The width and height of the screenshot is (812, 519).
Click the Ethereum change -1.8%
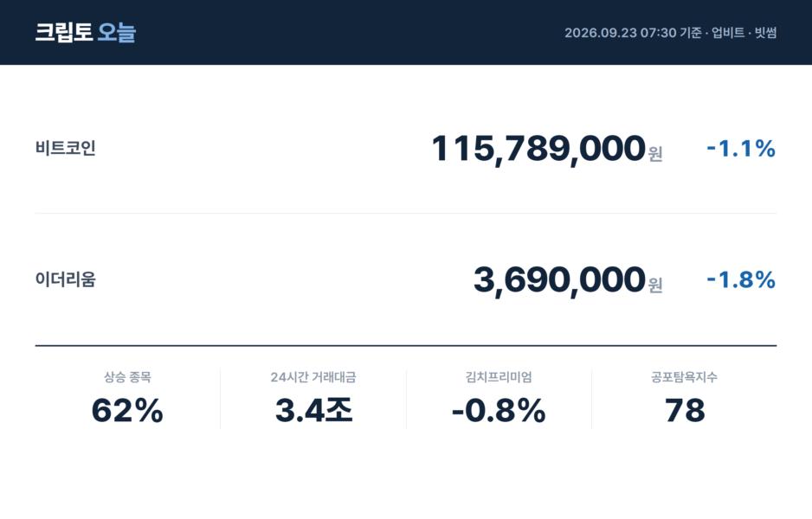[x=741, y=280]
